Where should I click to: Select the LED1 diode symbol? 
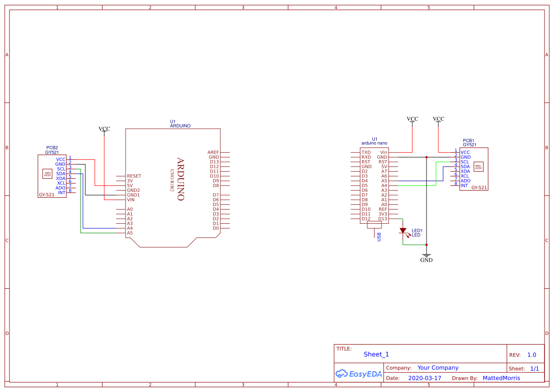(x=403, y=230)
